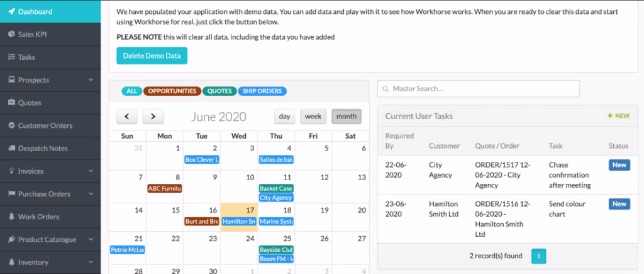Open the Despatch Notes menu item
Viewport: 644px width, 274px height.
50,148
